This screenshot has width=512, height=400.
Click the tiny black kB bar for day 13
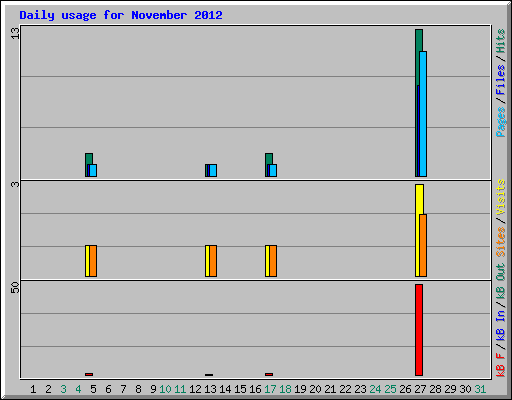209,375
